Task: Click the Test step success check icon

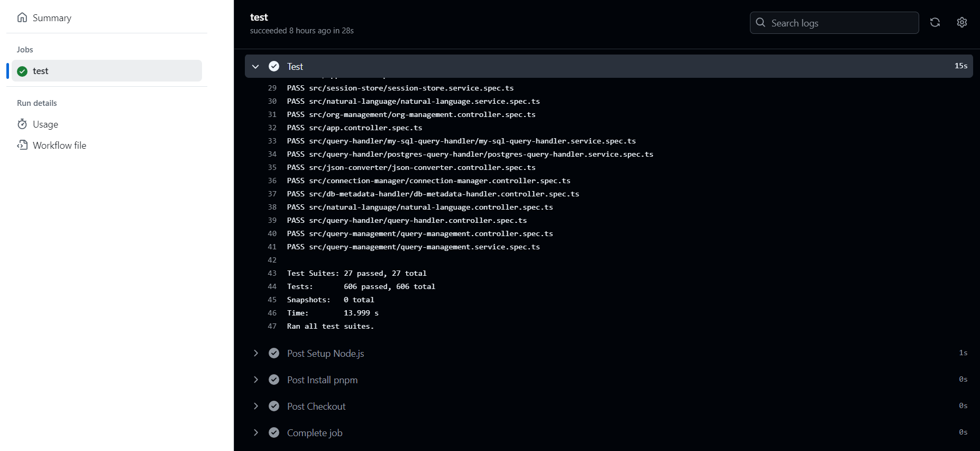Action: pos(274,66)
